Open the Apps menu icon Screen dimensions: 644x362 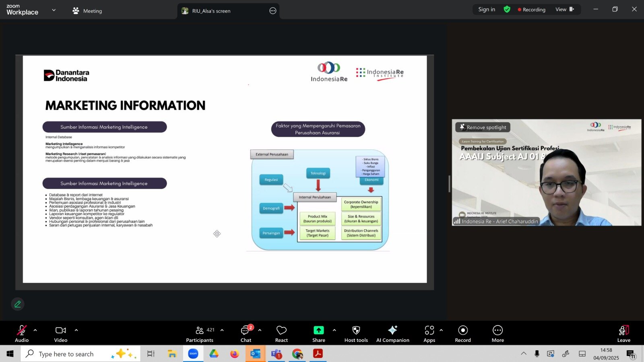pyautogui.click(x=429, y=334)
